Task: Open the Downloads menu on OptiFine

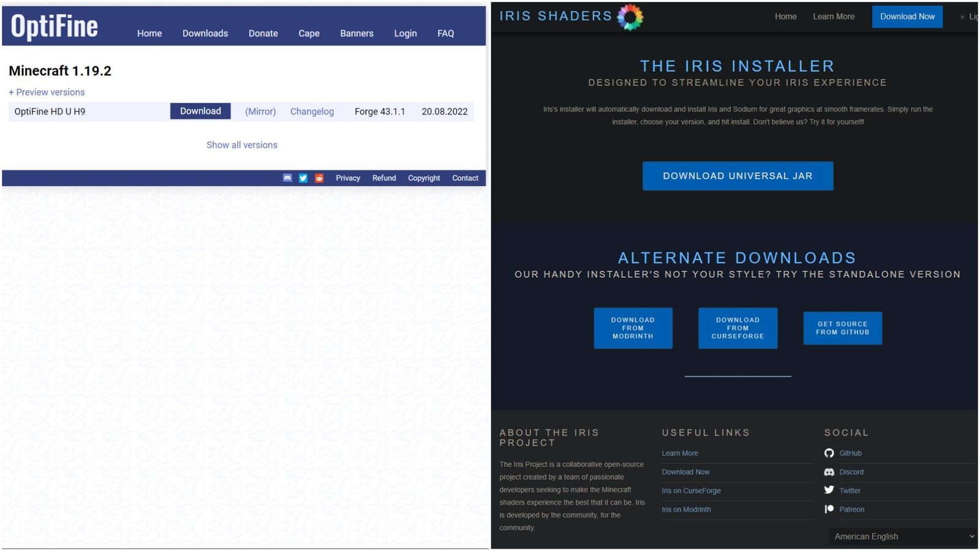Action: coord(205,33)
